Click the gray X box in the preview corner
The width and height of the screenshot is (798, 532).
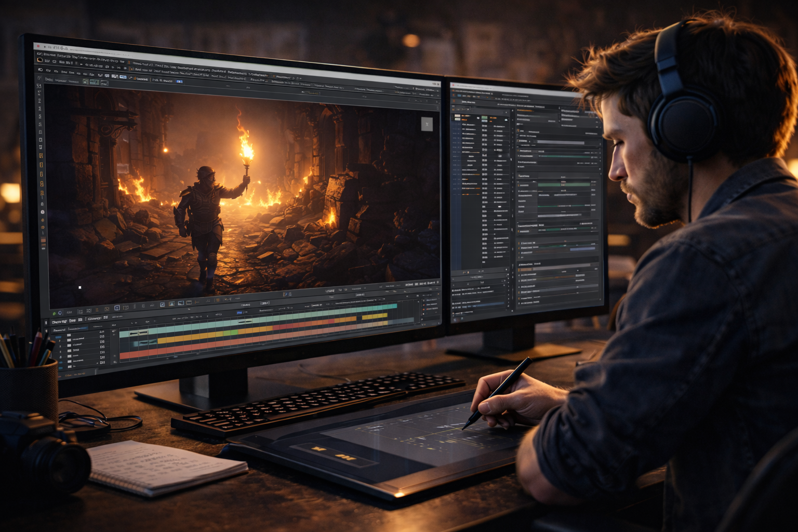(427, 124)
